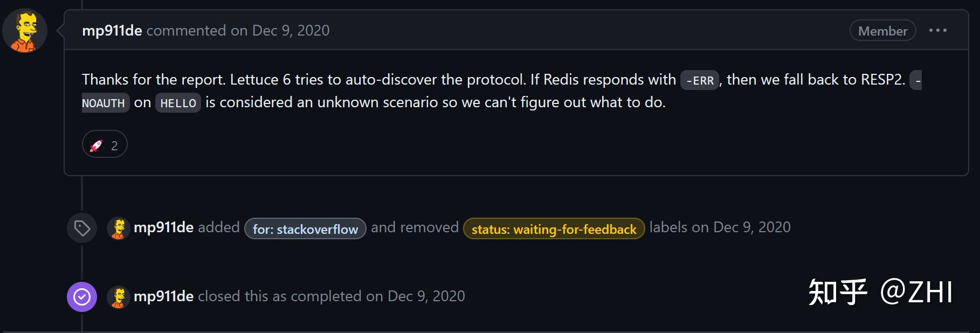Click the label timeline event icon
This screenshot has height=333, width=980.
coord(81,228)
